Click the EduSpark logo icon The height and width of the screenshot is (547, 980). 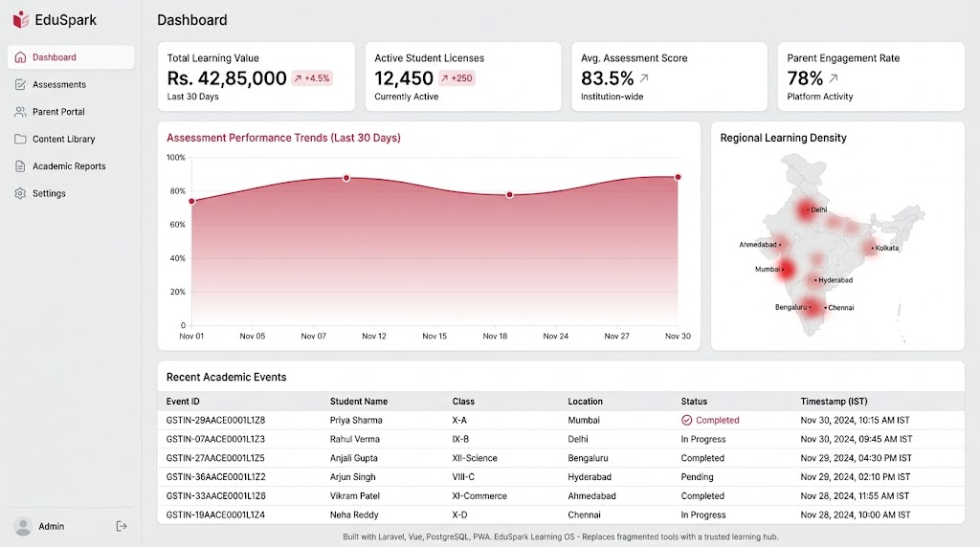21,19
